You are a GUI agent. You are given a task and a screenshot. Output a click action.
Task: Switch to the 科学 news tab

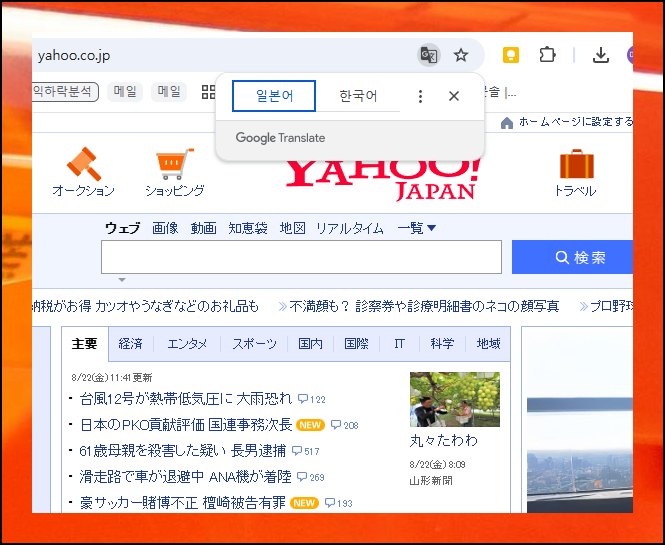(442, 344)
